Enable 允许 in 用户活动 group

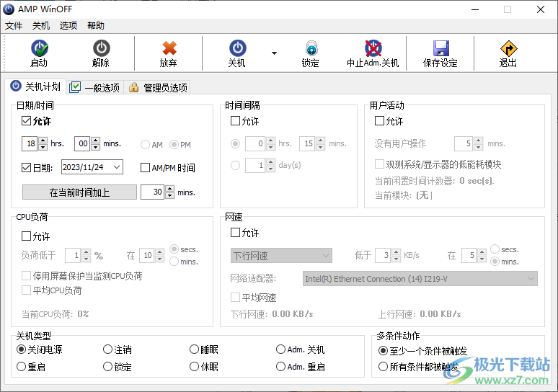point(380,121)
